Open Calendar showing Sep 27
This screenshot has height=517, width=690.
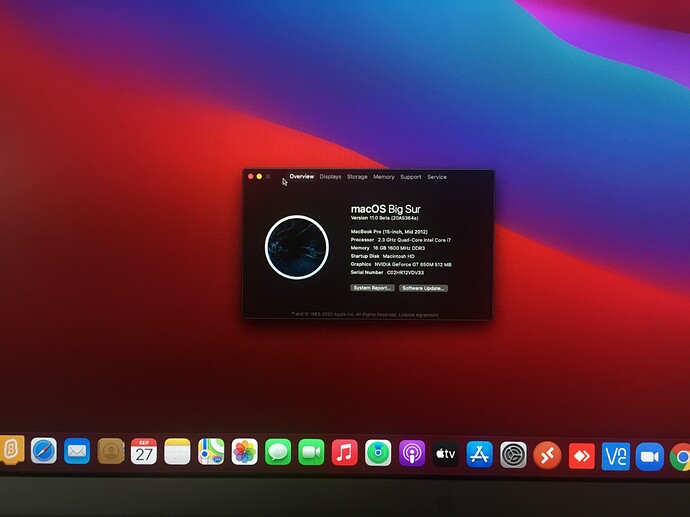click(144, 452)
